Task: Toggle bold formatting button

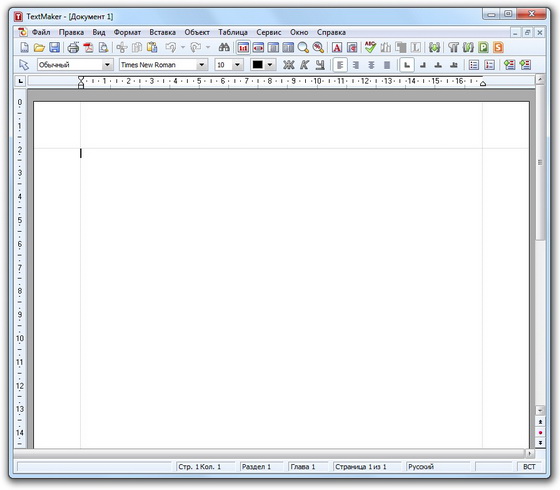Action: pyautogui.click(x=289, y=65)
